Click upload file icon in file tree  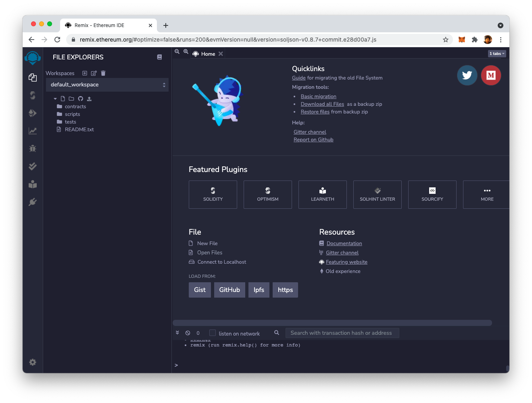[89, 99]
